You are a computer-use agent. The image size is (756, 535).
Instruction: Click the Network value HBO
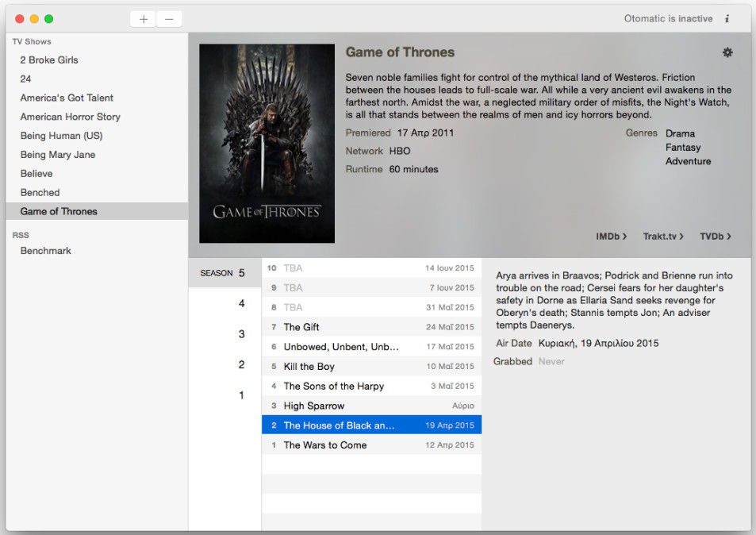400,151
